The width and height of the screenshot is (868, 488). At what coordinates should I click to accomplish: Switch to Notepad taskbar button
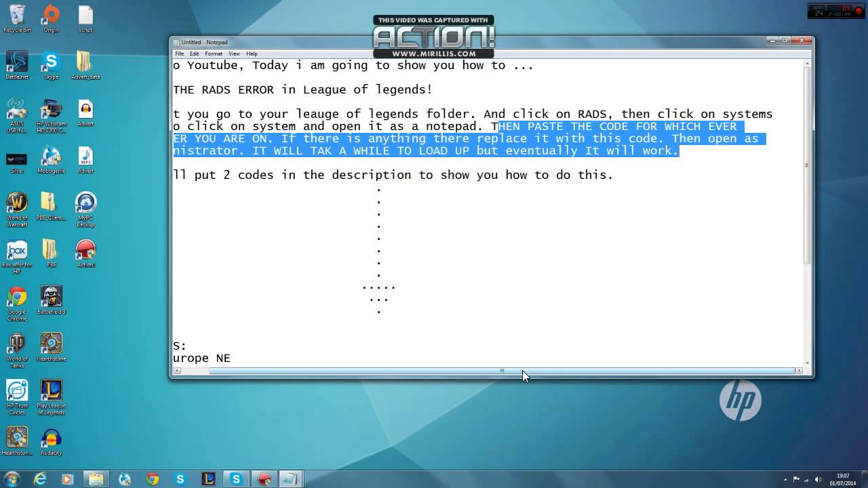pyautogui.click(x=290, y=479)
